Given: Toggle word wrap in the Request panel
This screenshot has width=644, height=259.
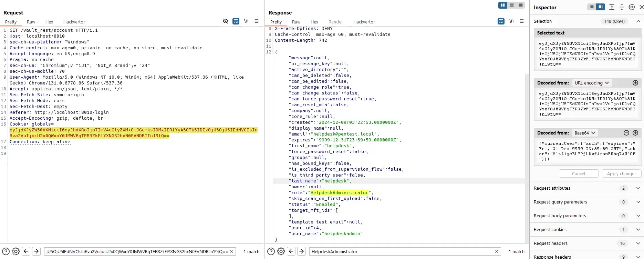Looking at the screenshot, I should (236, 21).
